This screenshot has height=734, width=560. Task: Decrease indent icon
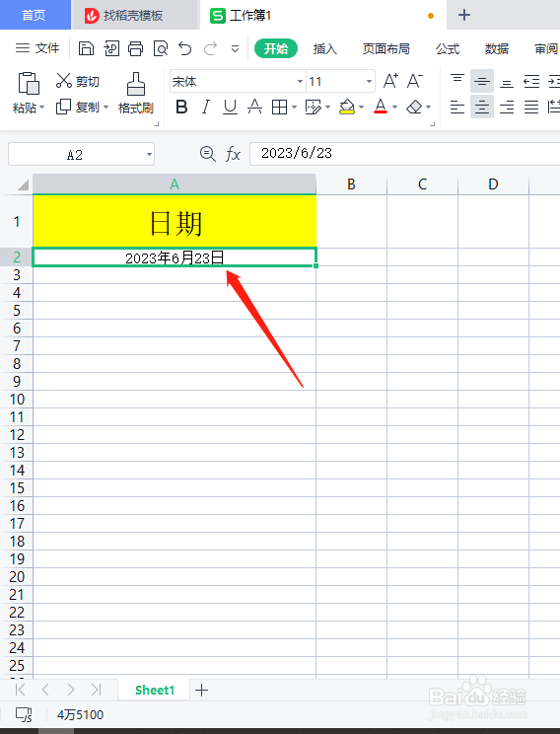point(531,82)
